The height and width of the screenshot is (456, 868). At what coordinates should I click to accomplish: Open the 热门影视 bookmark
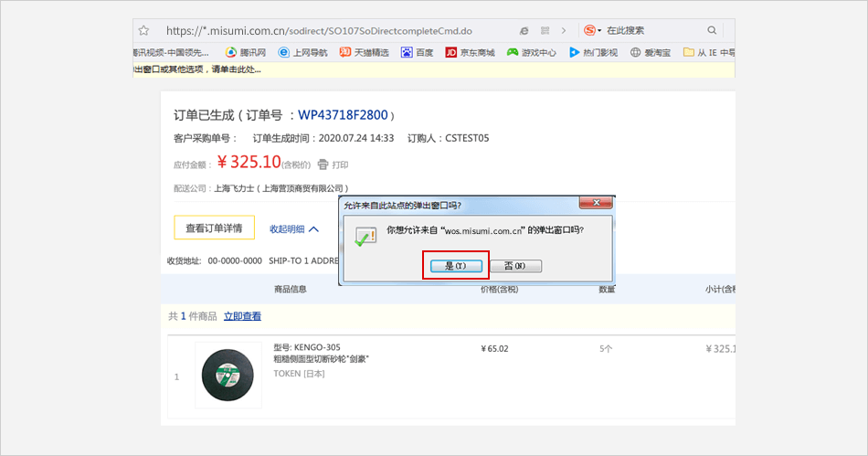coord(593,52)
